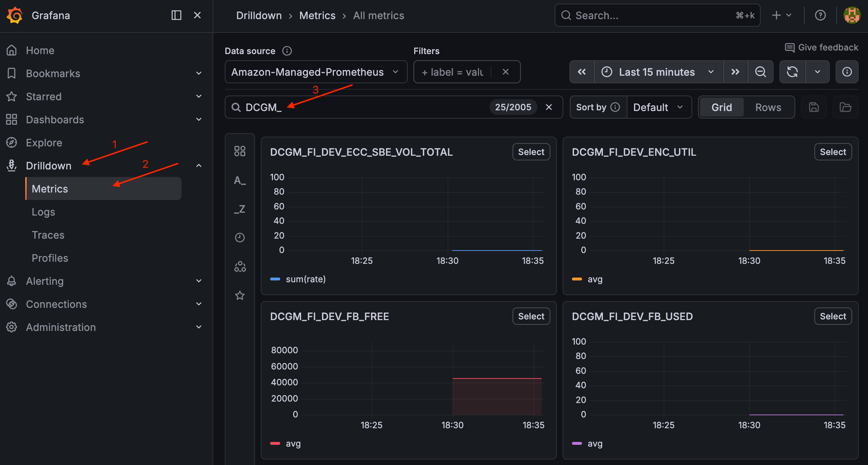Viewport: 868px width, 465px height.
Task: Open Traces under Drilldown
Action: tap(48, 235)
